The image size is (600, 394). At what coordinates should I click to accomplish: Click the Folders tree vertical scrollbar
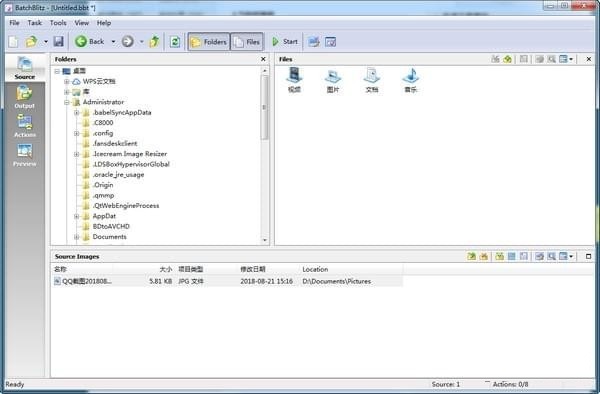click(264, 155)
